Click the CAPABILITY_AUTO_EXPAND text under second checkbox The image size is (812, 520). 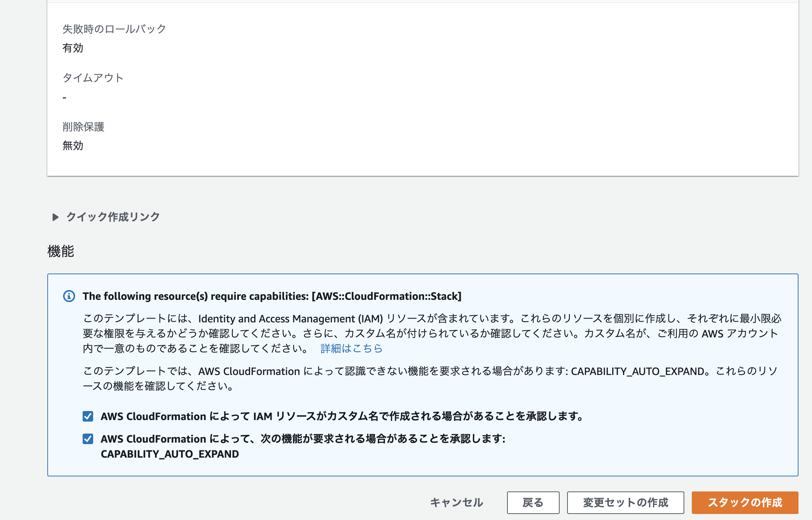(170, 454)
